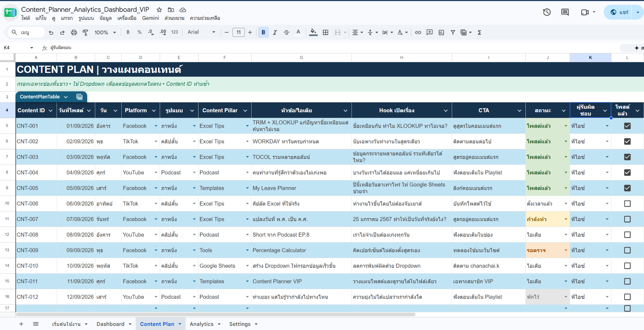Switch to the Dashboard sheet tab
This screenshot has width=644, height=330.
click(x=110, y=324)
